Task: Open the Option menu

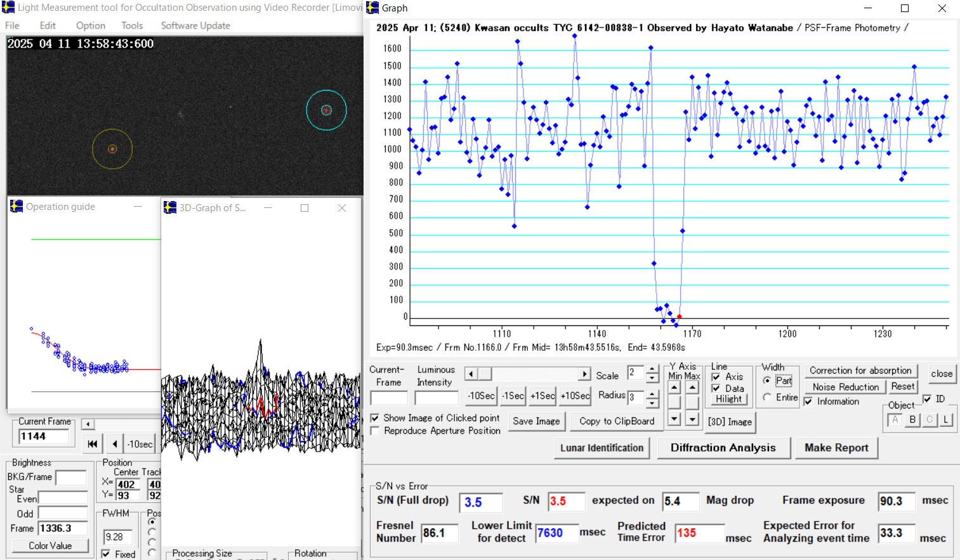Action: pyautogui.click(x=91, y=25)
